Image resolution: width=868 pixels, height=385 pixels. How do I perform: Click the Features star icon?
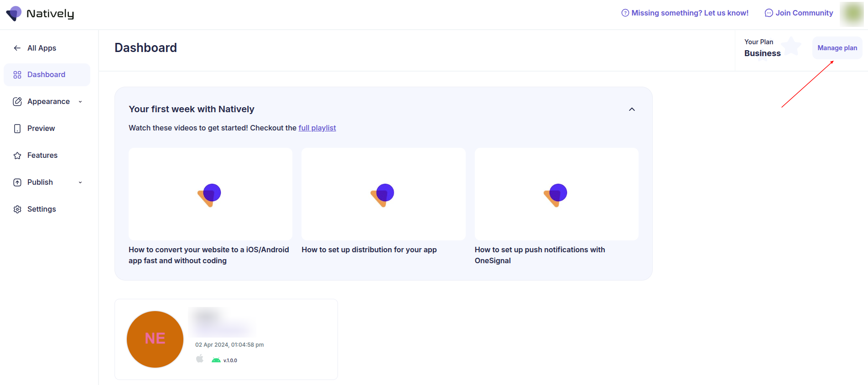point(17,156)
